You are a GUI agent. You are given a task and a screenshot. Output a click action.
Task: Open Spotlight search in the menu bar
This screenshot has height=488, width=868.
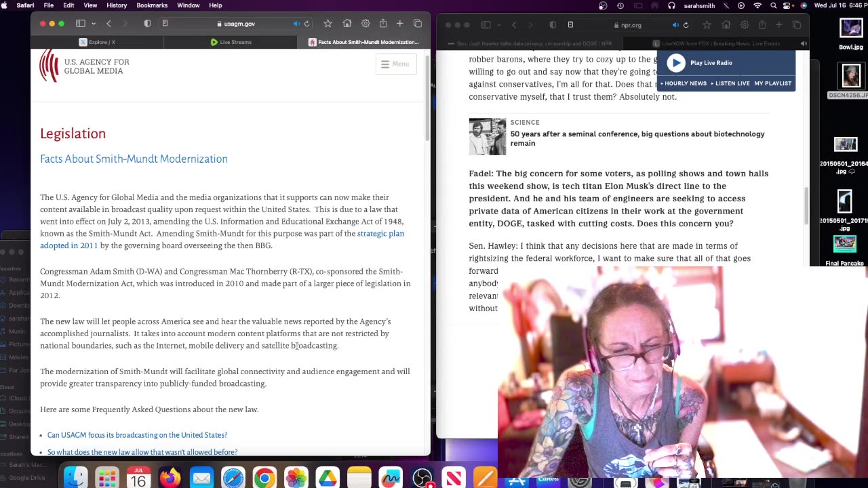pos(774,5)
